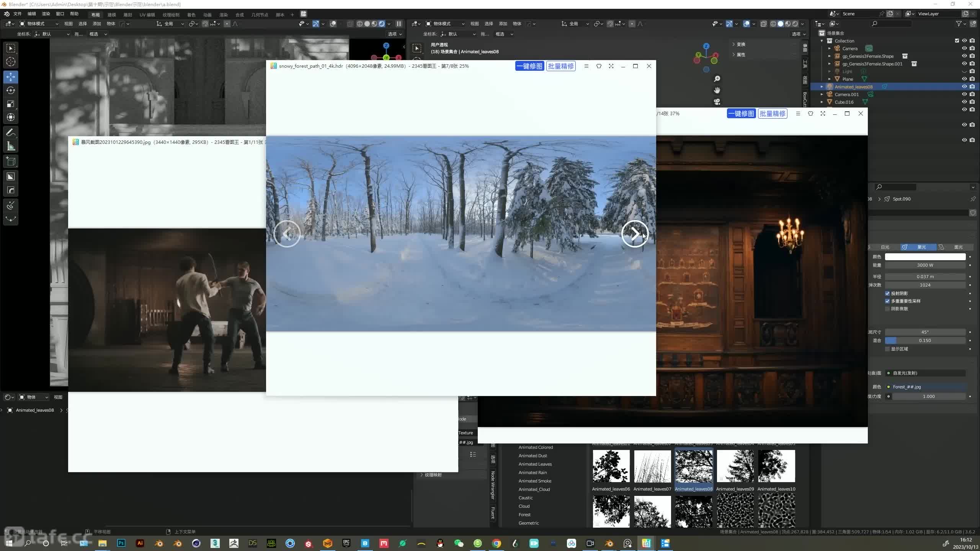Screen dimensions: 980x551
Task: Expand 纹理映射 (Texture Mapping) section
Action: click(x=431, y=475)
